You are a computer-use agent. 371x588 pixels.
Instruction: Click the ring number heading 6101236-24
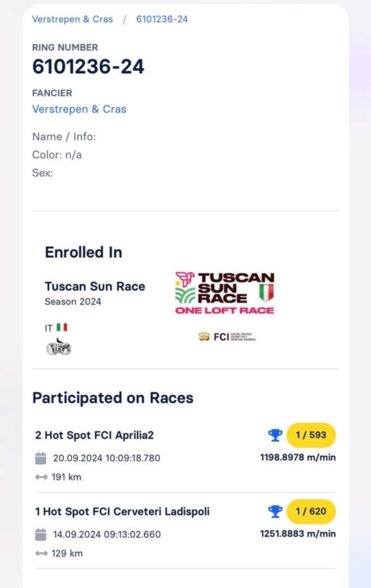88,67
